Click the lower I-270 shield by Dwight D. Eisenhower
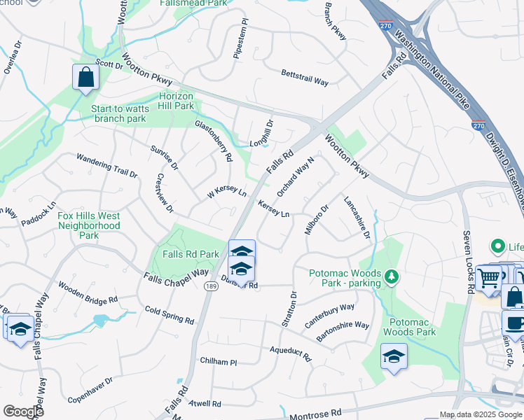The width and height of the screenshot is (524, 420). coord(478,125)
